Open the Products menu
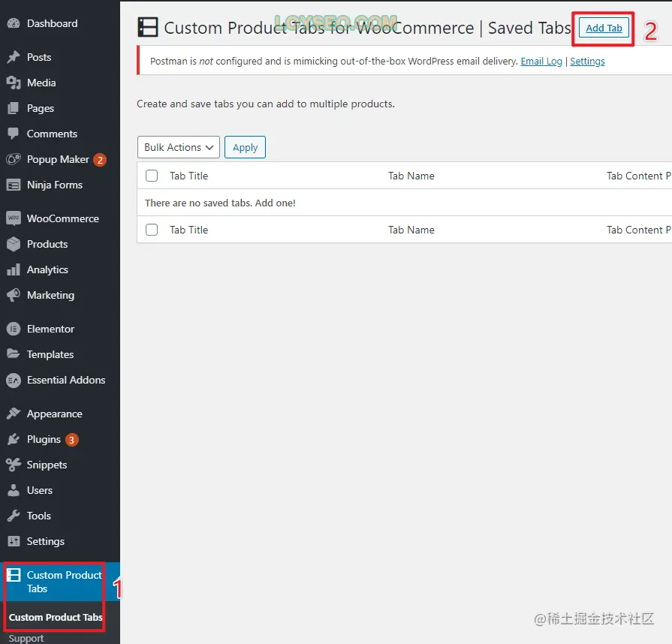This screenshot has width=672, height=644. pos(47,244)
